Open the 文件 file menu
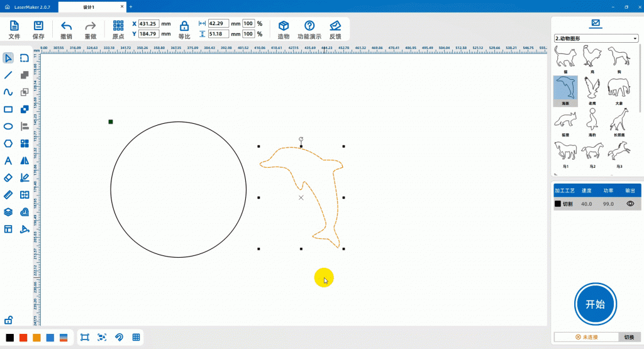Image resolution: width=644 pixels, height=349 pixels. coord(14,26)
